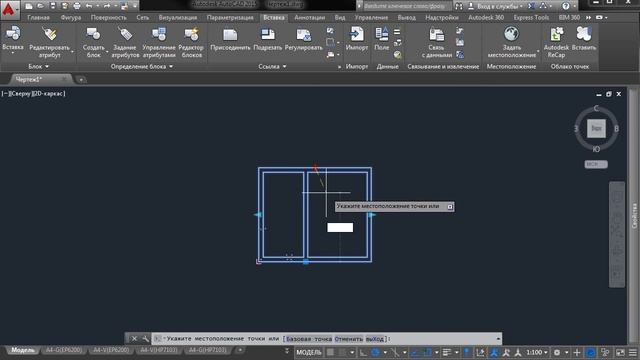Click the workspace switching gear icon
Viewport: 640px width, 360px height.
click(557, 352)
